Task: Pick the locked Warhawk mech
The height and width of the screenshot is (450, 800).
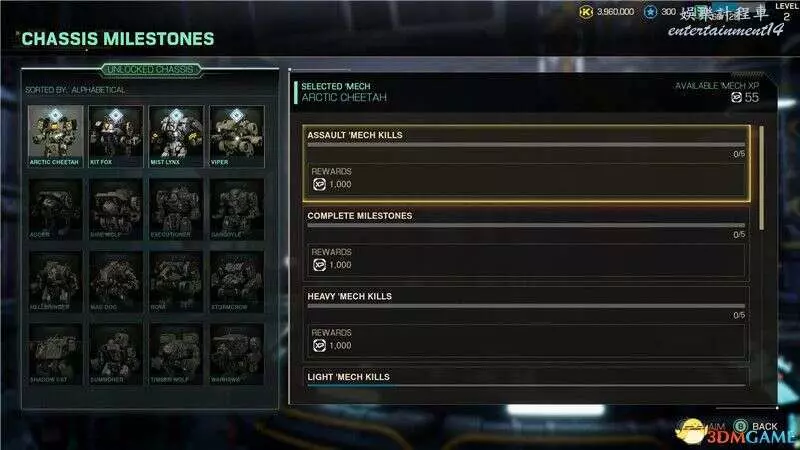Action: (237, 354)
